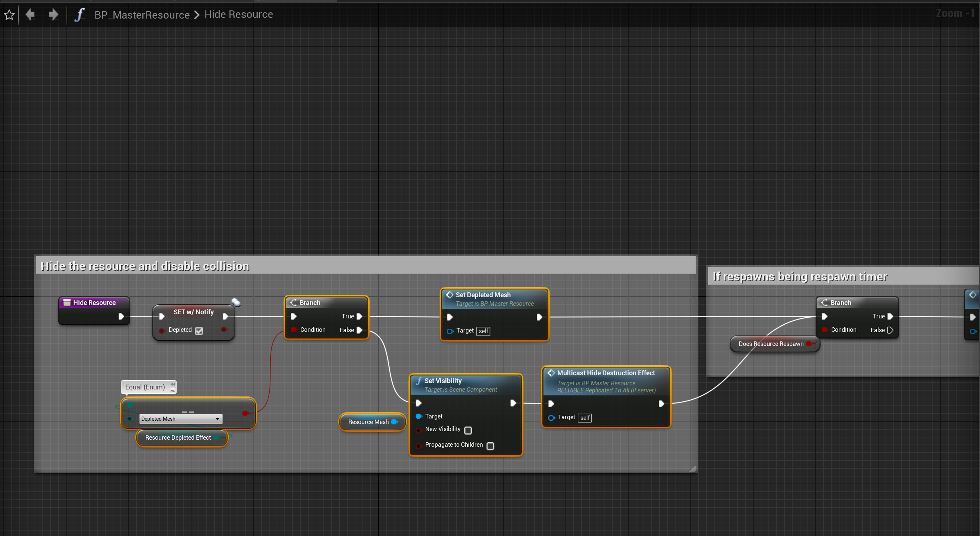Select the Hide Resource entry node
980x536 pixels.
point(94,303)
